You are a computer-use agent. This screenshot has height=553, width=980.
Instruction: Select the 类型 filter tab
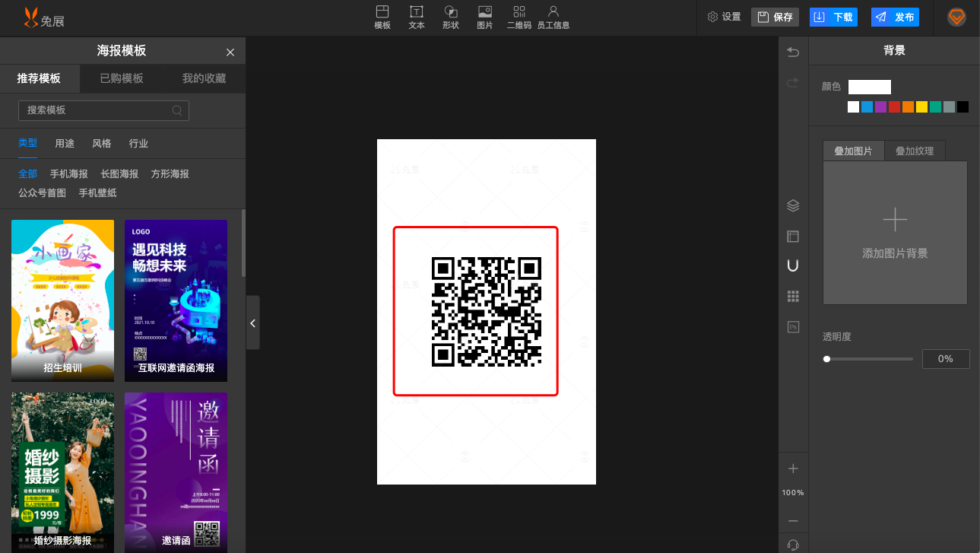[x=27, y=143]
